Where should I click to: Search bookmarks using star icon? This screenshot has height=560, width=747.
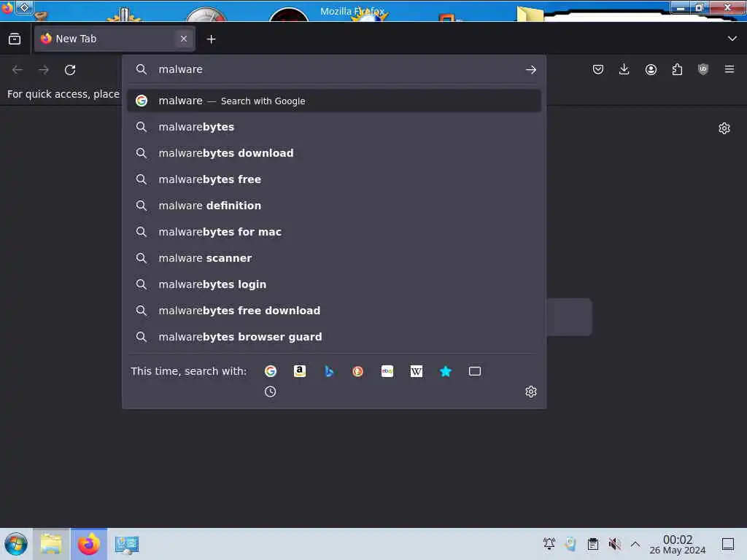446,371
